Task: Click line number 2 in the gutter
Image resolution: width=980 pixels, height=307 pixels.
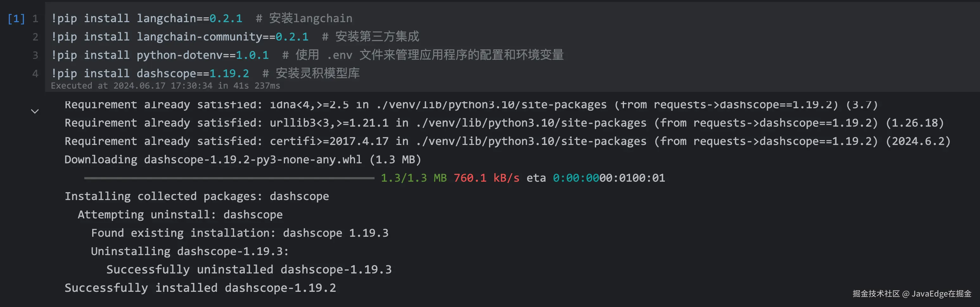Action: point(35,37)
